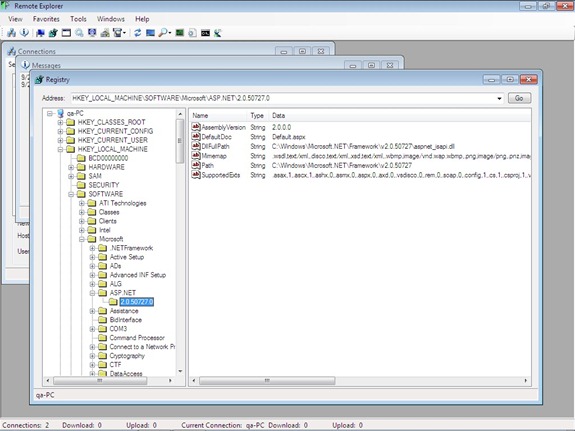Click the AssemblyVersion string value icon
The height and width of the screenshot is (431, 575).
tap(196, 127)
